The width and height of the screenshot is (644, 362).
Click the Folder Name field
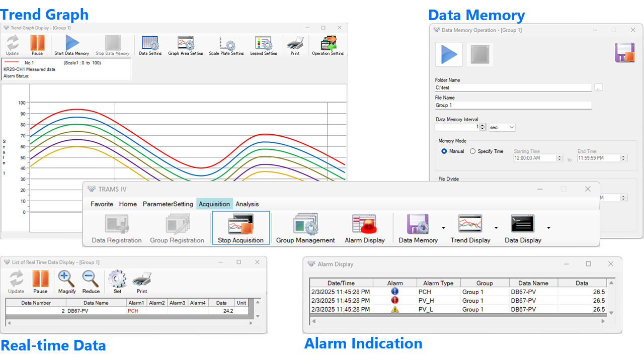(x=513, y=87)
